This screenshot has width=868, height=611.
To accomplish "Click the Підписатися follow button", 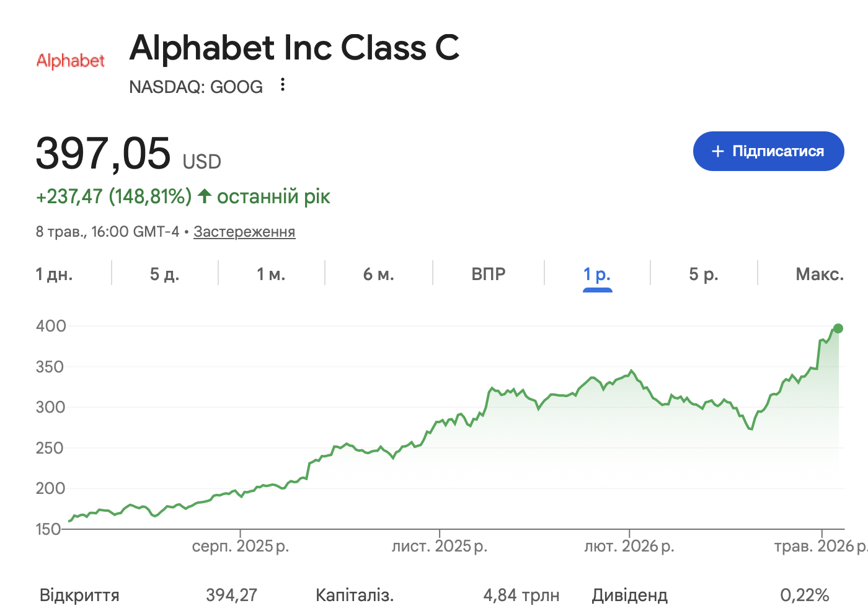I will point(768,151).
